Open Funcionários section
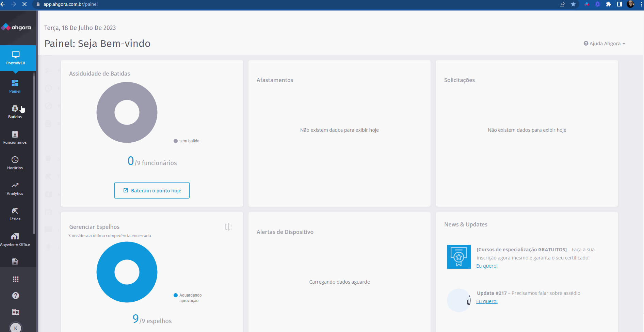 (x=15, y=138)
